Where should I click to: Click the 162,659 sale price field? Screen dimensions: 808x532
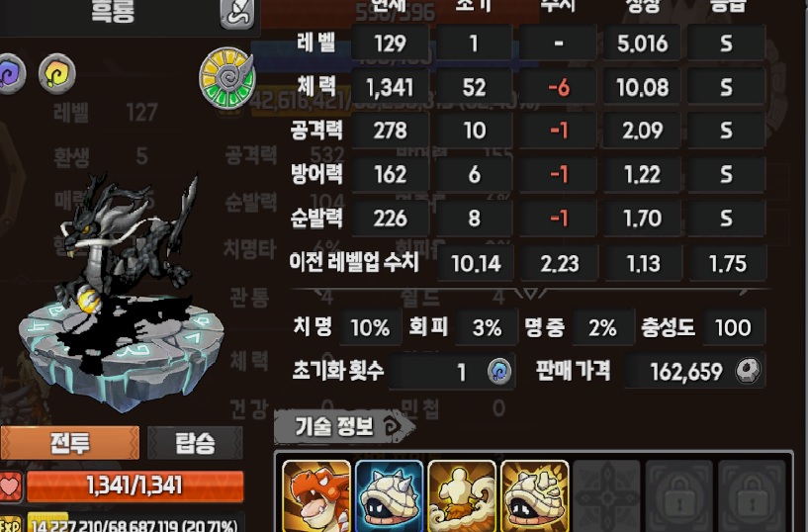click(x=694, y=371)
